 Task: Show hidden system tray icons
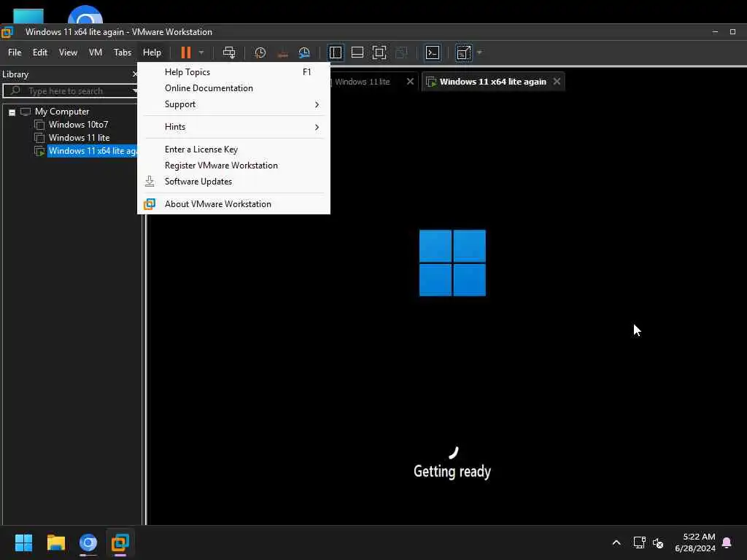point(616,542)
